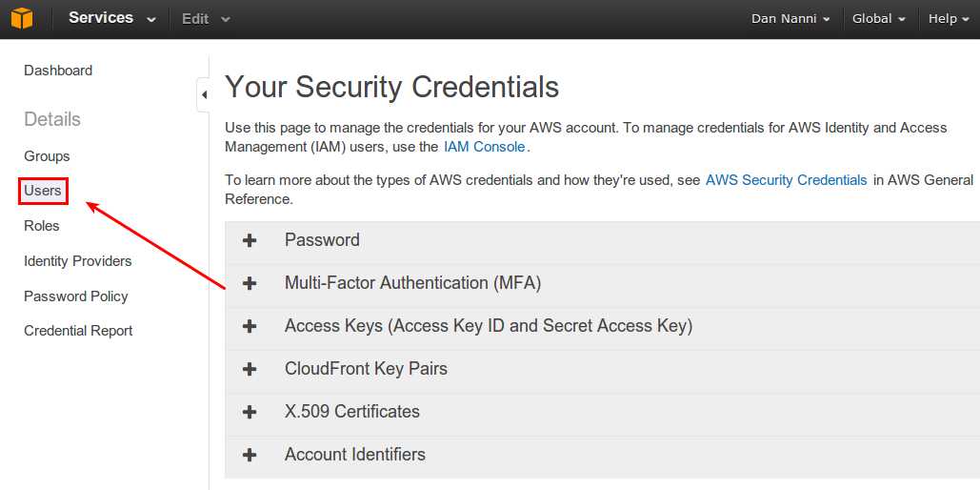
Task: Open the Dan Nanni account menu
Action: click(790, 19)
